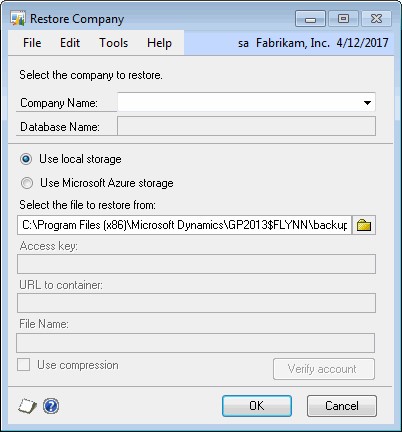This screenshot has width=402, height=432.
Task: Open the File menu
Action: click(x=32, y=43)
